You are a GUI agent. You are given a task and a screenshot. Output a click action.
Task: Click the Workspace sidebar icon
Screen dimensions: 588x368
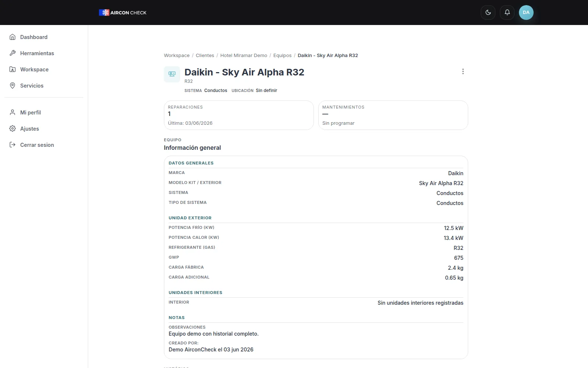tap(12, 70)
